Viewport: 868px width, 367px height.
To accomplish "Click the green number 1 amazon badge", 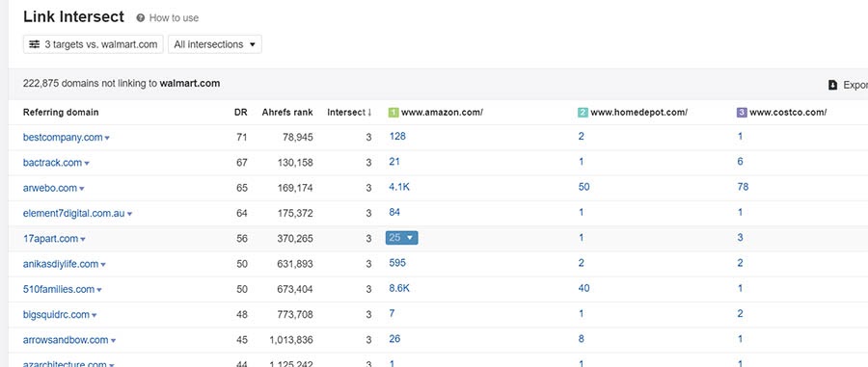I will click(x=393, y=113).
